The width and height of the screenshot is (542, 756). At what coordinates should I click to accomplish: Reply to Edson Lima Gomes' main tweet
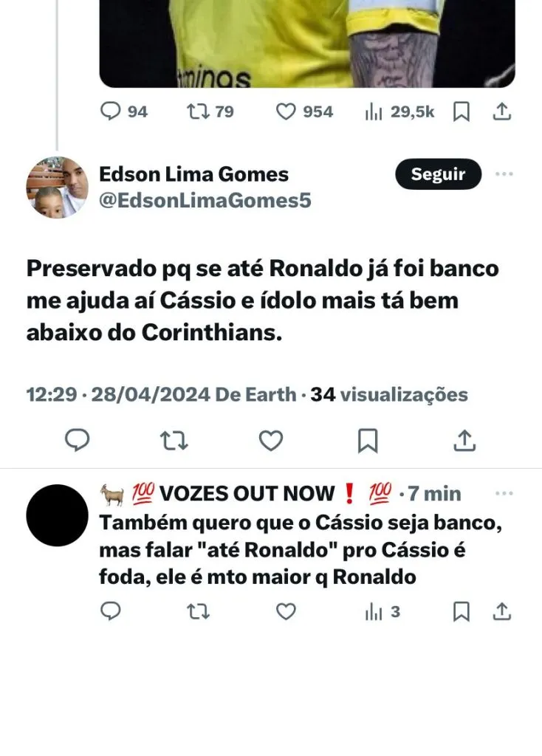(x=77, y=440)
